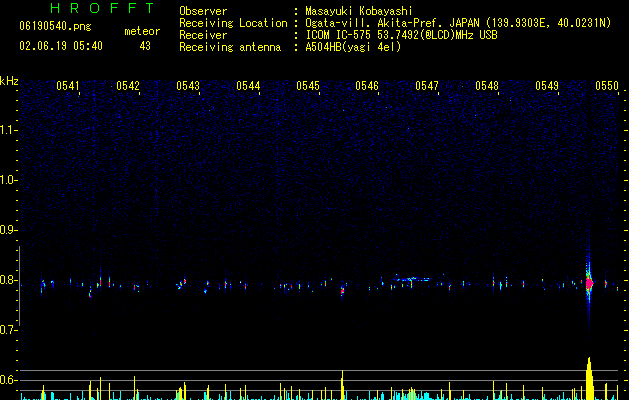Click the 0.6 kHz axis label
The height and width of the screenshot is (400, 629).
(9, 380)
